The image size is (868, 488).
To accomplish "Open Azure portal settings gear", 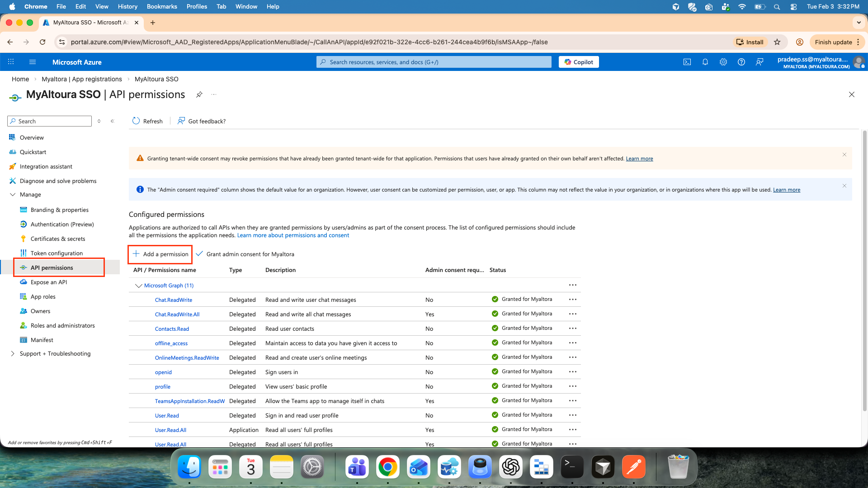I will 723,62.
